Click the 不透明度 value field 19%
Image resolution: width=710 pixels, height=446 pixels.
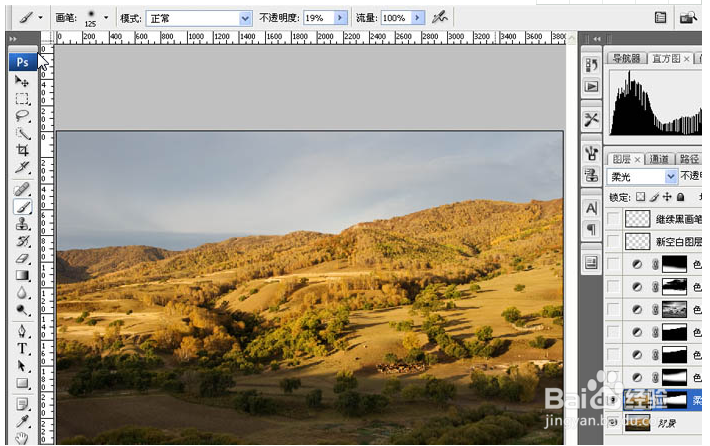click(x=319, y=18)
